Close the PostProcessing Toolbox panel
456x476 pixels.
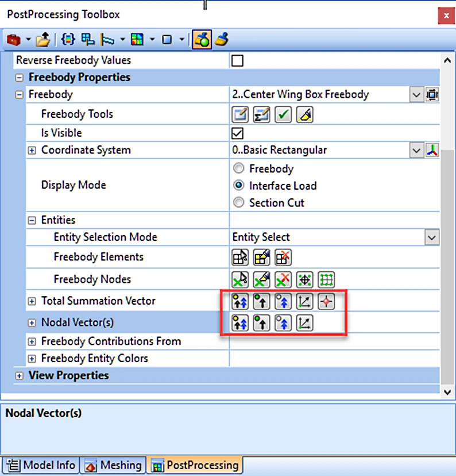click(446, 16)
